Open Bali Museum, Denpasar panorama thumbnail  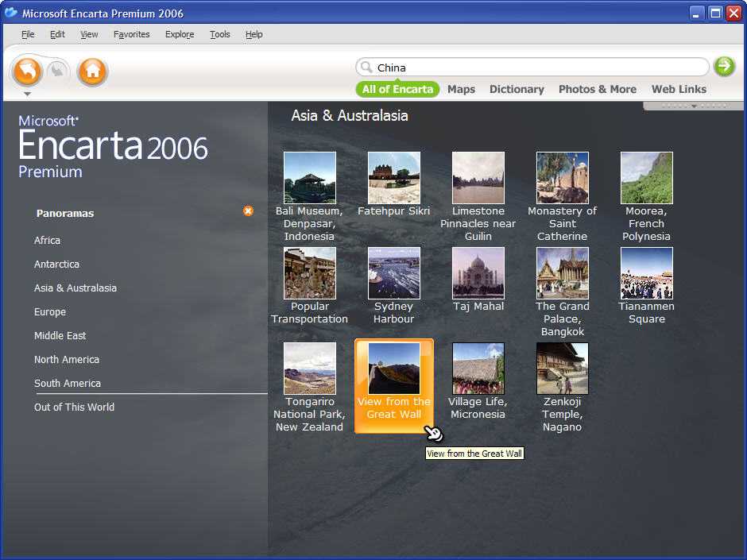point(310,178)
